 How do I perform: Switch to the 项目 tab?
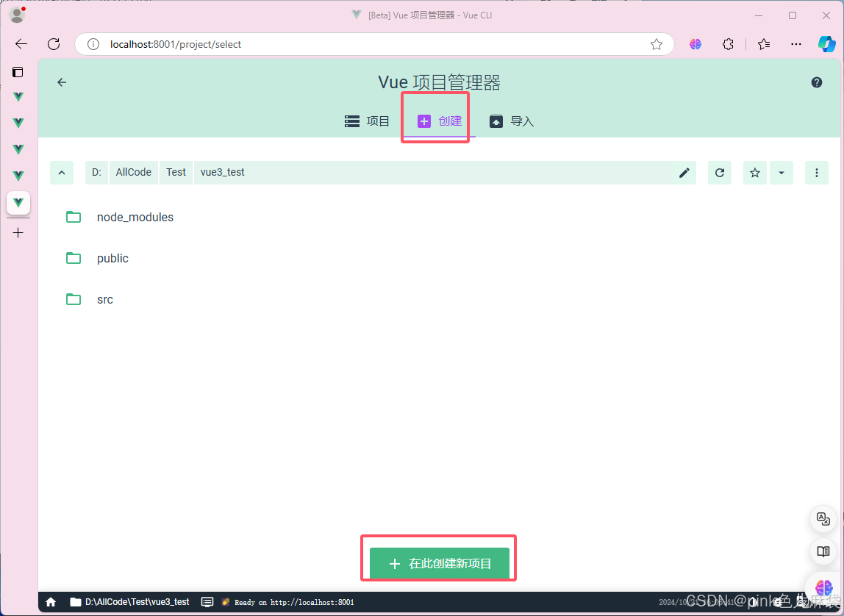click(x=367, y=121)
